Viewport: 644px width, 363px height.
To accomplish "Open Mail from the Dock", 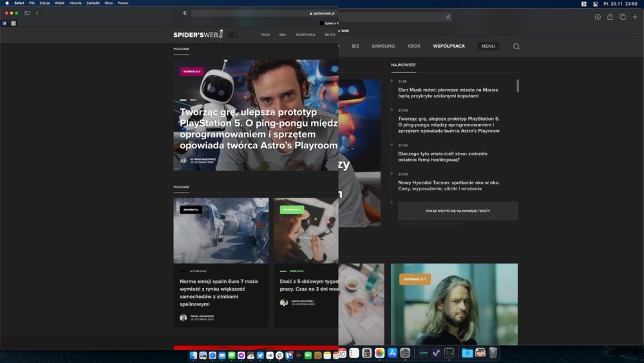I will [222, 355].
